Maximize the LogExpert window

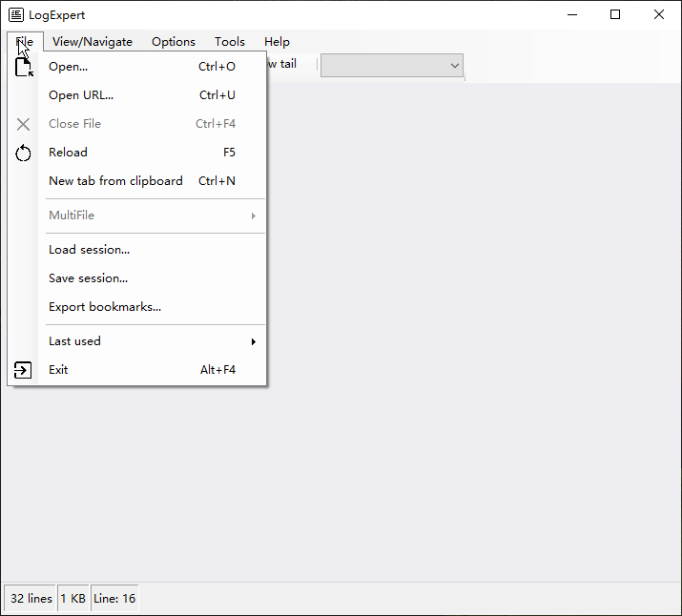[615, 14]
